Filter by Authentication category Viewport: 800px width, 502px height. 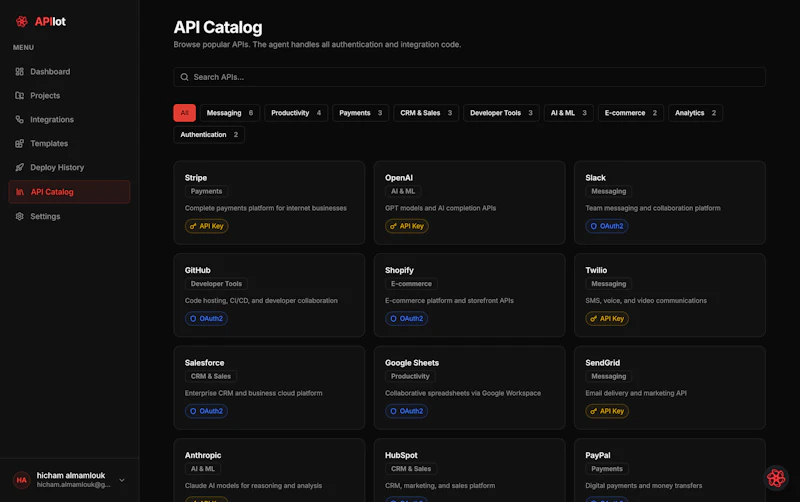pos(209,135)
